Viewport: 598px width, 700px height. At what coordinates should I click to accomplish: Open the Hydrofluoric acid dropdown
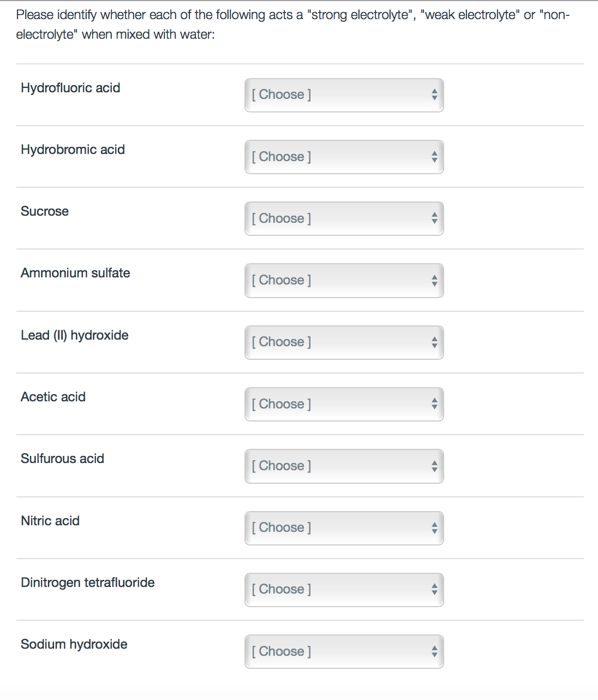pos(344,95)
